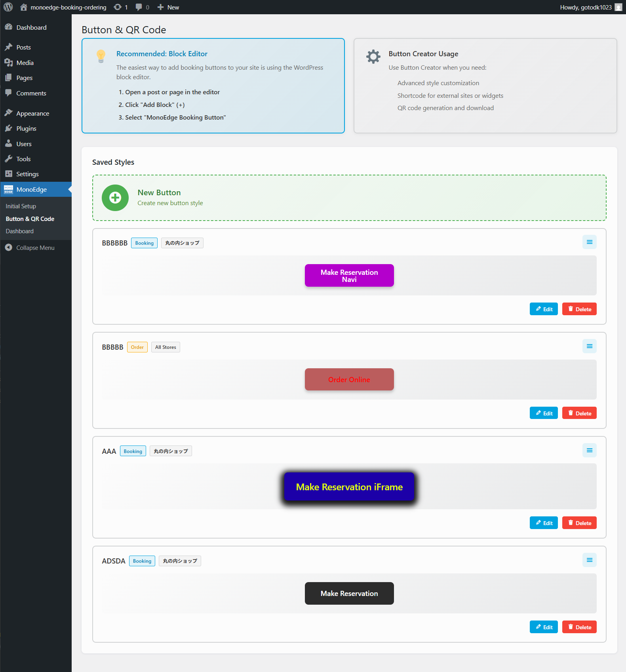This screenshot has height=672, width=626.
Task: Click the Saved Styles heading
Action: (x=113, y=162)
